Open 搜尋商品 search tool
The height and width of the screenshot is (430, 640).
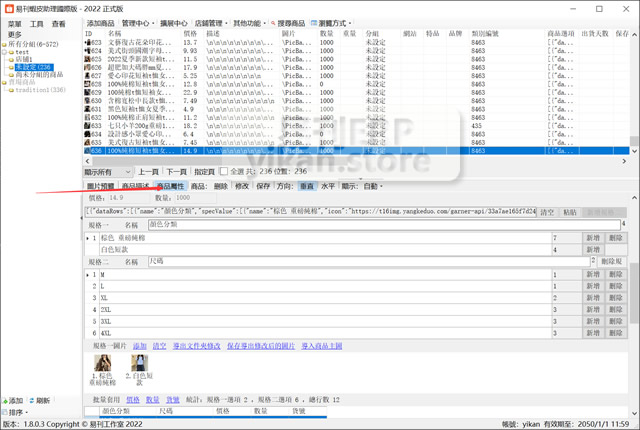(272, 23)
